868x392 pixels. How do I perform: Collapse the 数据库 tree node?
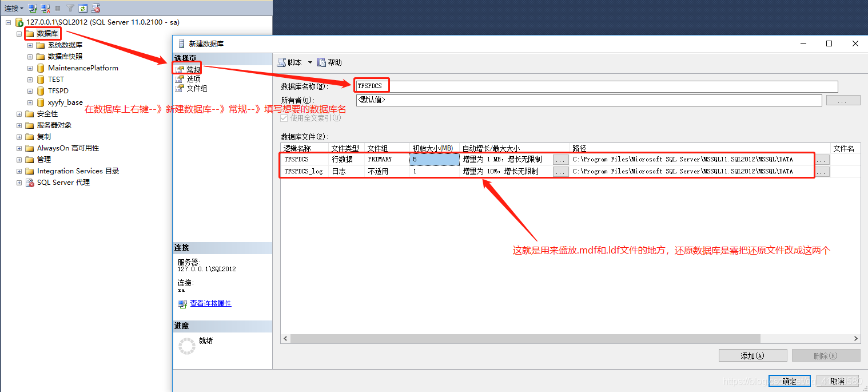pyautogui.click(x=19, y=34)
